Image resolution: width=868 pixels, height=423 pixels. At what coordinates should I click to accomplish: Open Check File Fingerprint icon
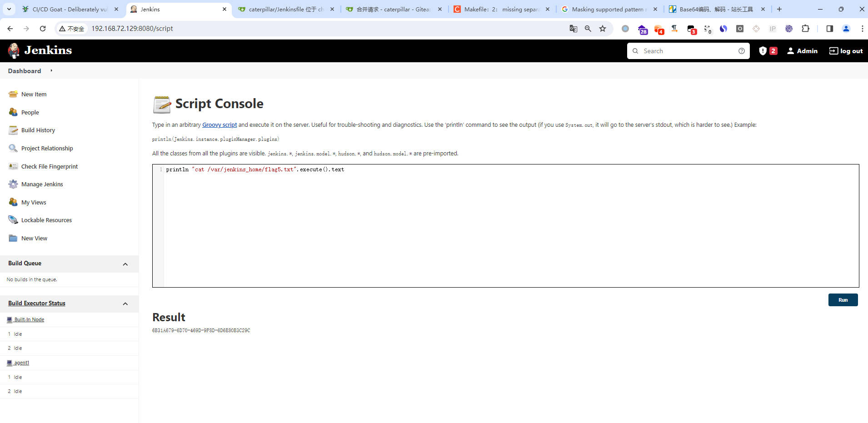tap(13, 166)
